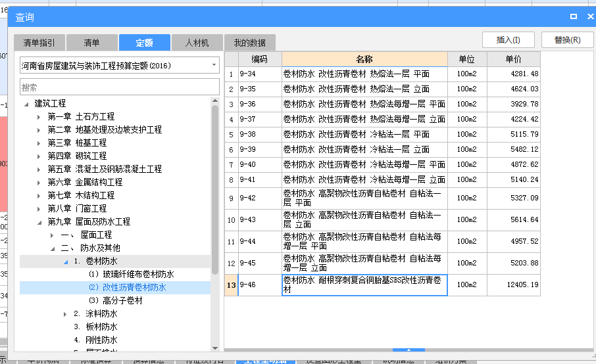Collapse 二、防水及其他 arrow
Image resolution: width=596 pixels, height=364 pixels.
53,248
